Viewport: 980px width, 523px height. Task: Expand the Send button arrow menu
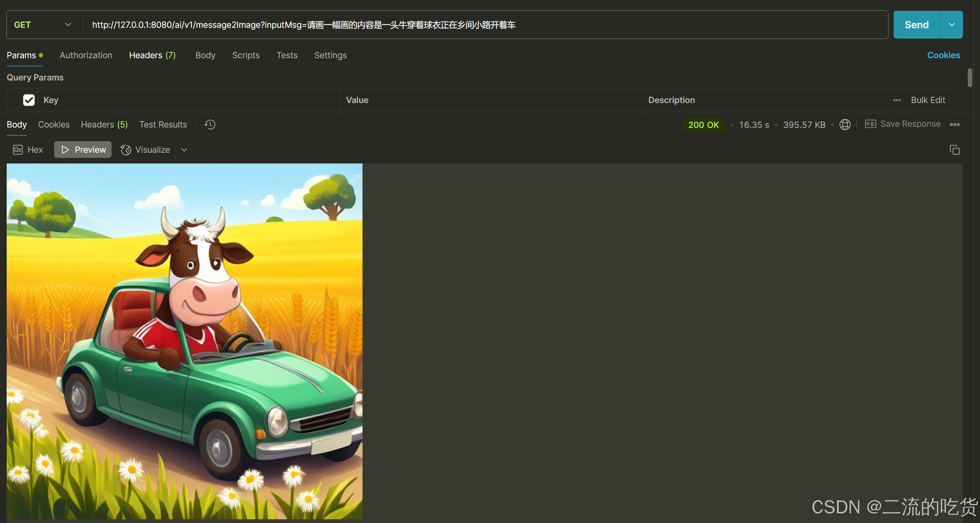(x=951, y=25)
